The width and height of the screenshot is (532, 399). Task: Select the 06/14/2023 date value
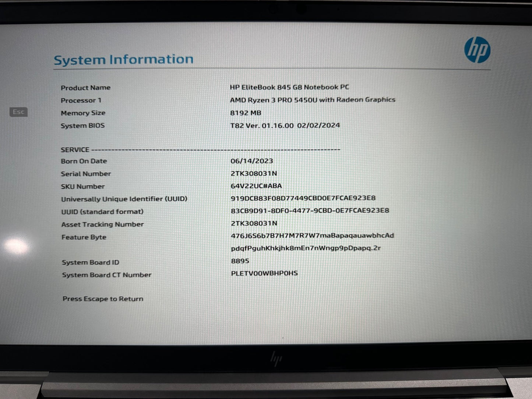(252, 161)
